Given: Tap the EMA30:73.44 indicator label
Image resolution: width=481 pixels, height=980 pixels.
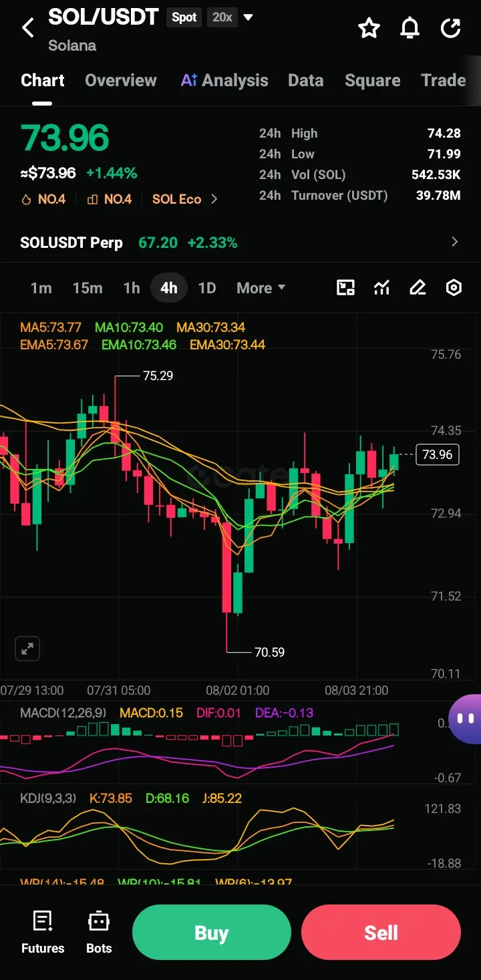Looking at the screenshot, I should click(228, 345).
